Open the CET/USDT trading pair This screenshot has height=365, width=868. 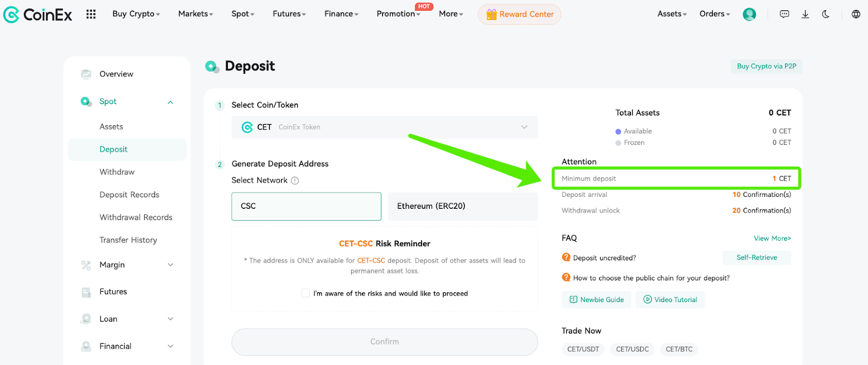tap(583, 349)
